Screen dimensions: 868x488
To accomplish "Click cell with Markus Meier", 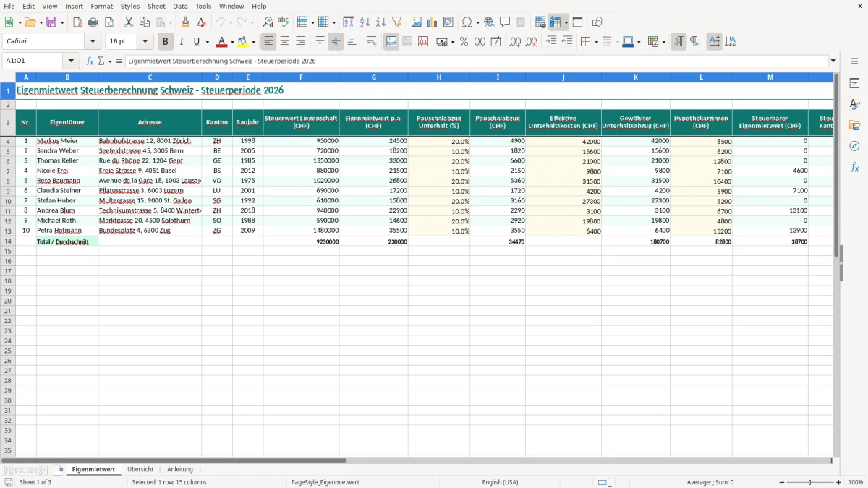I will 67,141.
